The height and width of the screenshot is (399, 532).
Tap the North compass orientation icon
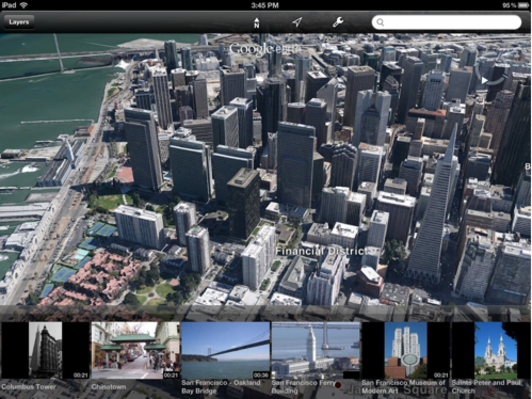coord(256,22)
